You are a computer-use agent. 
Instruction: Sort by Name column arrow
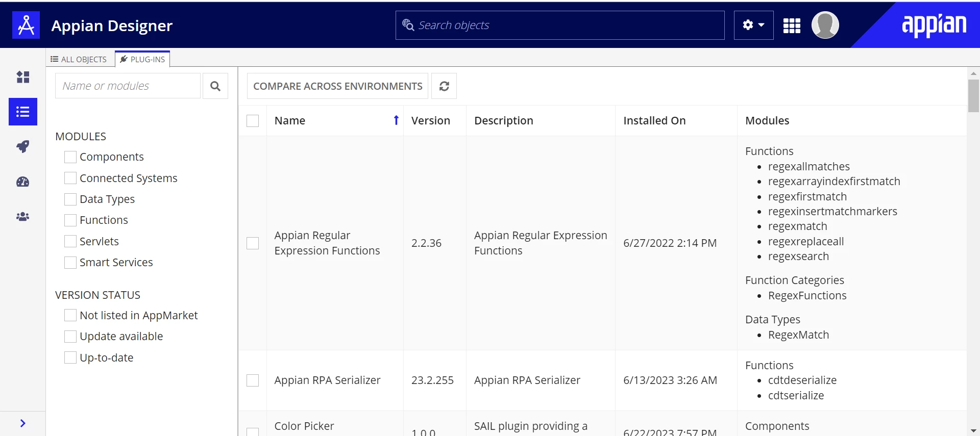point(396,120)
